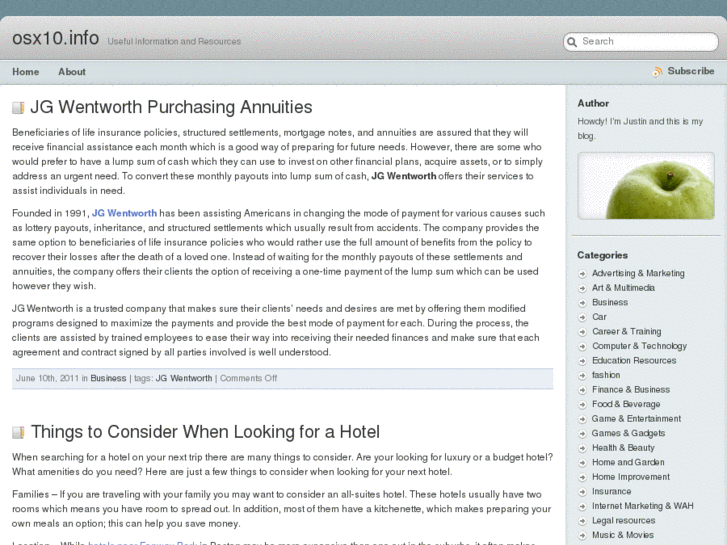Click the arrow bullet next to Game & Entertainment
Screen dimensions: 727x545
[x=582, y=419]
